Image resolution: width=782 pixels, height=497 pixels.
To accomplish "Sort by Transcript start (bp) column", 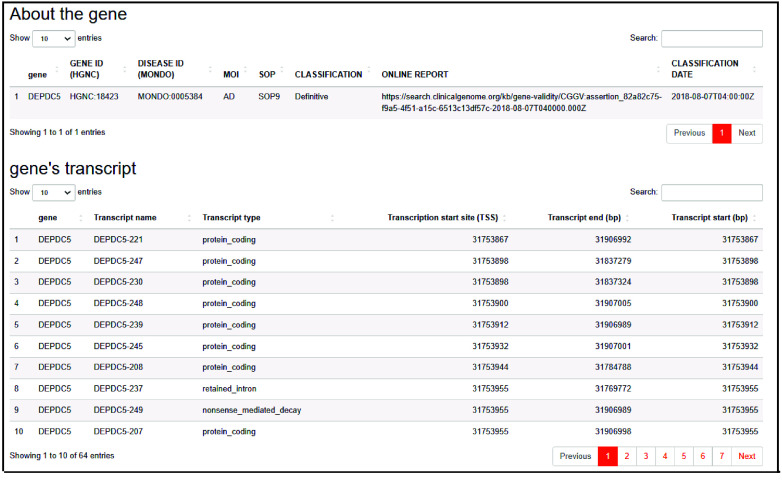I will [x=709, y=218].
